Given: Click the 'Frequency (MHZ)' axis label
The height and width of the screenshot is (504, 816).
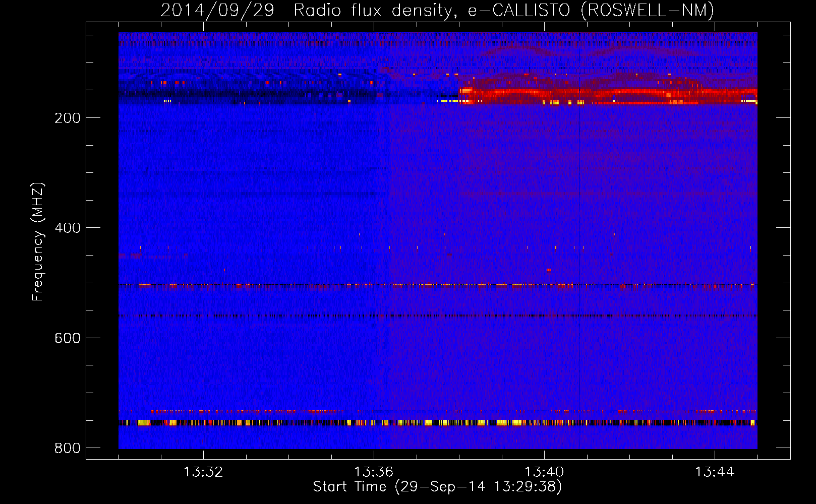Looking at the screenshot, I should coord(38,242).
